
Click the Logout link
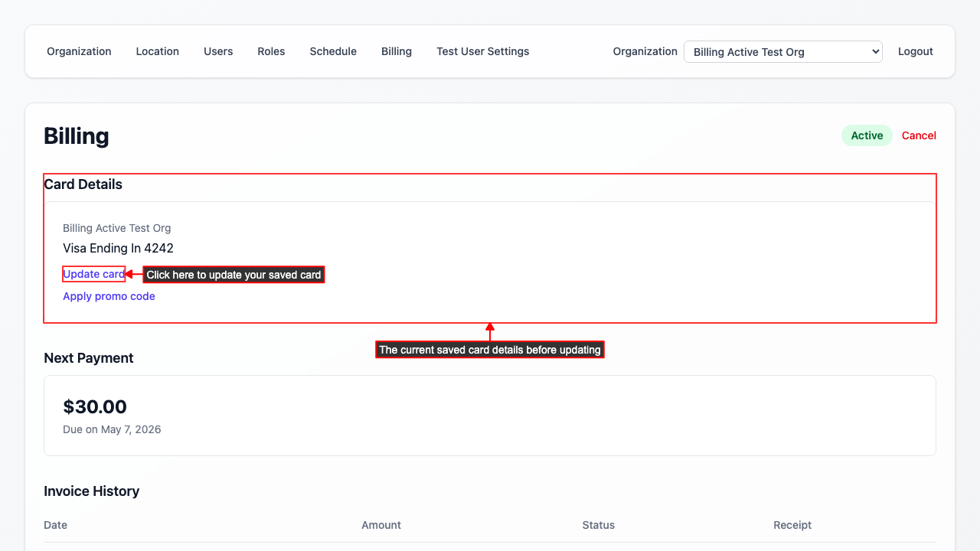coord(915,51)
